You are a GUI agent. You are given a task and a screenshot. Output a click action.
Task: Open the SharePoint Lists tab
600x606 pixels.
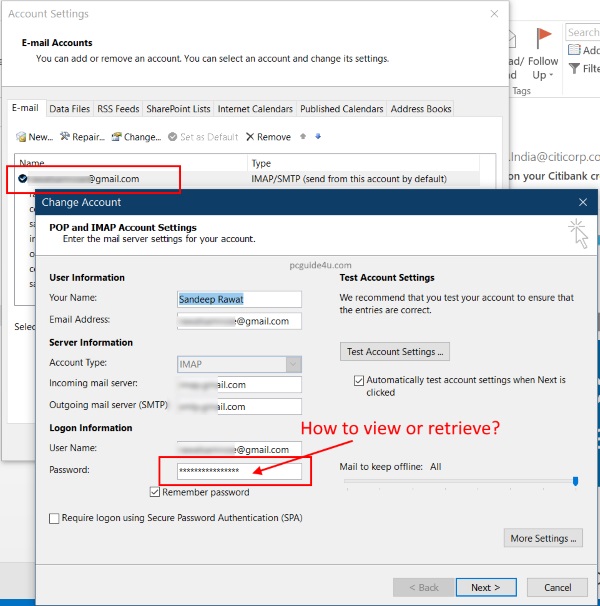click(178, 109)
